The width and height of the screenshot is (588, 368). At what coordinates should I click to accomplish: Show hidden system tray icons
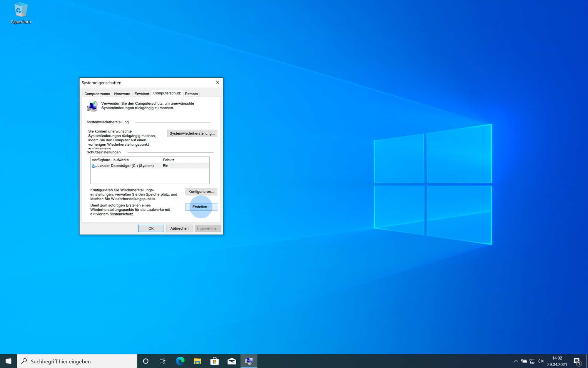[515, 361]
